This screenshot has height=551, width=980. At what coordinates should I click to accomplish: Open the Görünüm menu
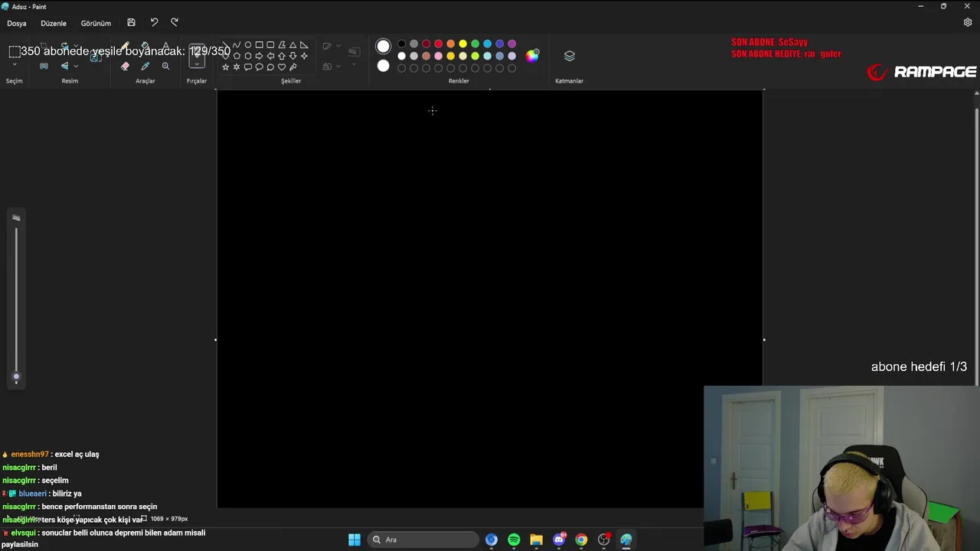[x=96, y=23]
